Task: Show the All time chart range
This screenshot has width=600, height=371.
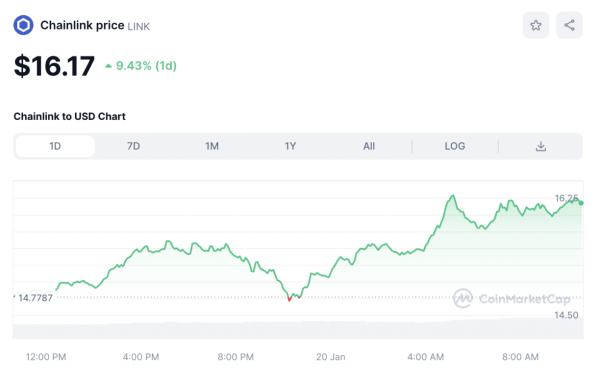Action: coord(369,146)
